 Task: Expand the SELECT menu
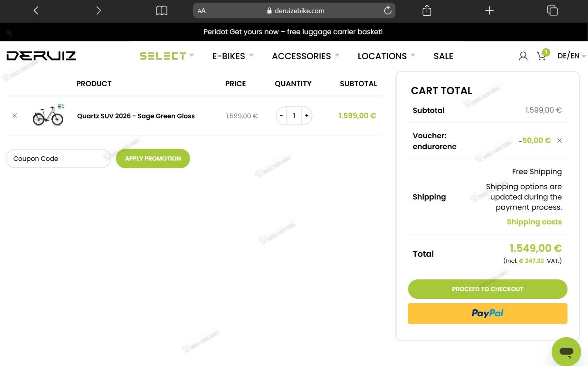click(167, 56)
